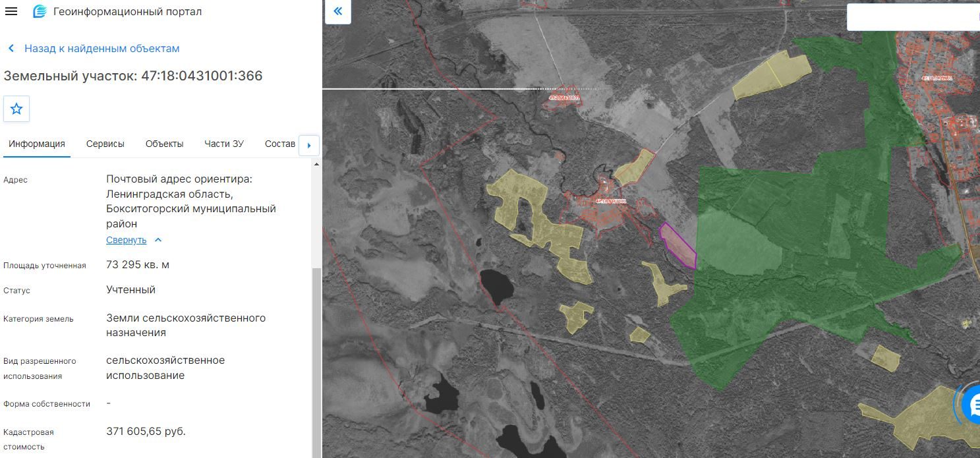Click the Земли сельскохозяйственного назначения value
The image size is (980, 458).
186,326
